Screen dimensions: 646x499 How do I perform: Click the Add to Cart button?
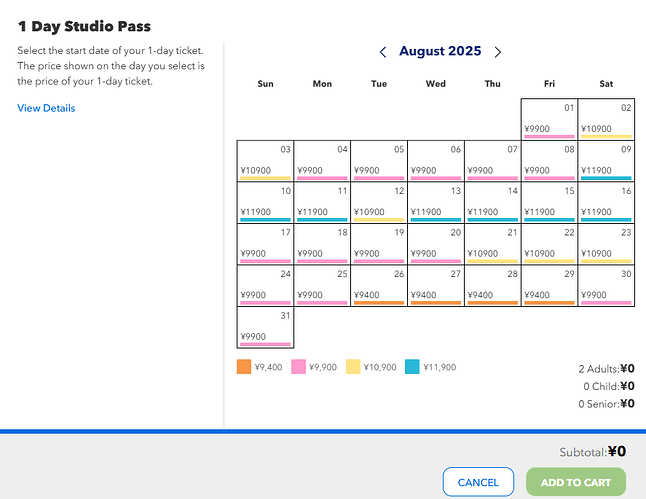[x=575, y=482]
